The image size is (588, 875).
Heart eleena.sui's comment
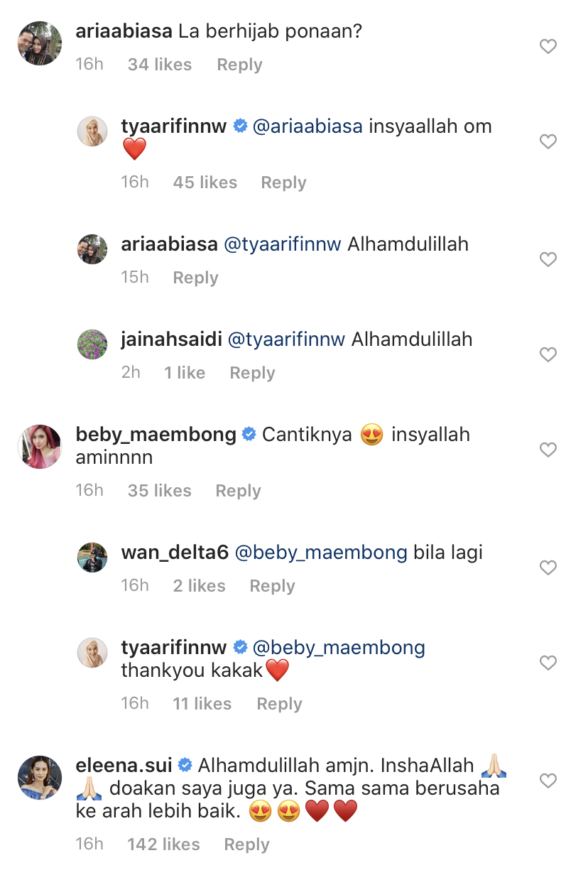tap(548, 781)
